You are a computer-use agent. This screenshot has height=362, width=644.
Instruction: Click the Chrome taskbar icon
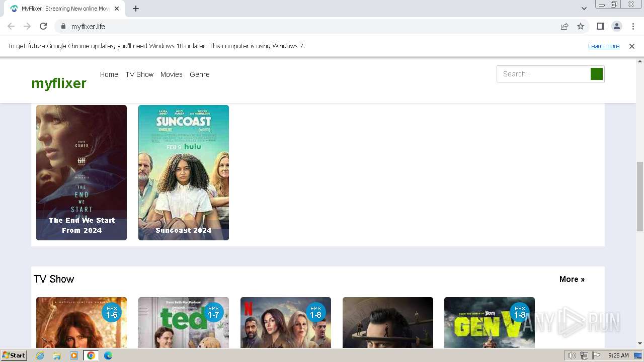pyautogui.click(x=91, y=355)
